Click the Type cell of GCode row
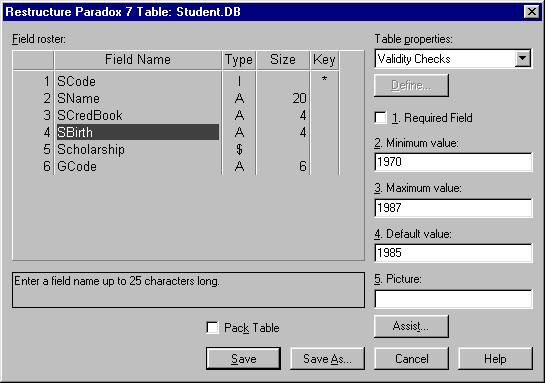 coord(239,166)
